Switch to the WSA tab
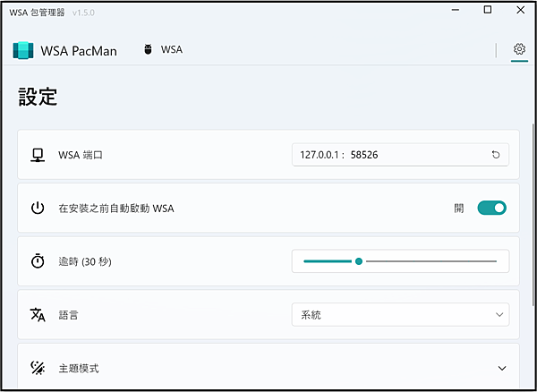Screen dimensions: 537x392 (163, 49)
